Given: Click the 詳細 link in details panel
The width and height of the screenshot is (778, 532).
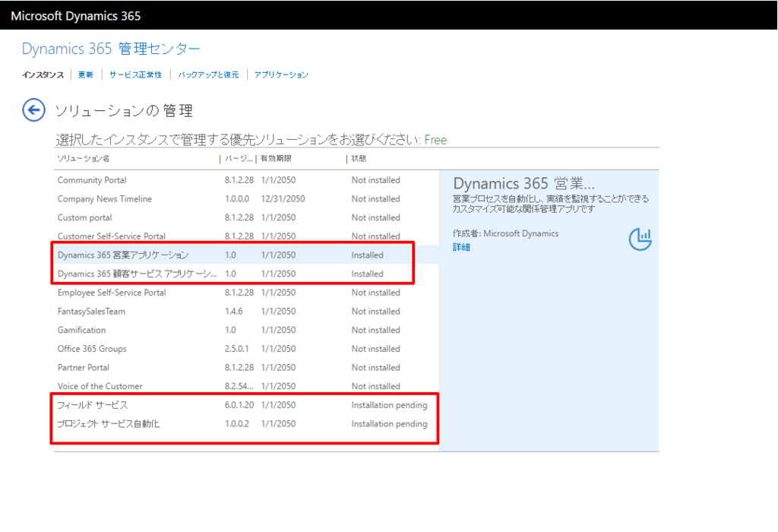Looking at the screenshot, I should click(461, 247).
